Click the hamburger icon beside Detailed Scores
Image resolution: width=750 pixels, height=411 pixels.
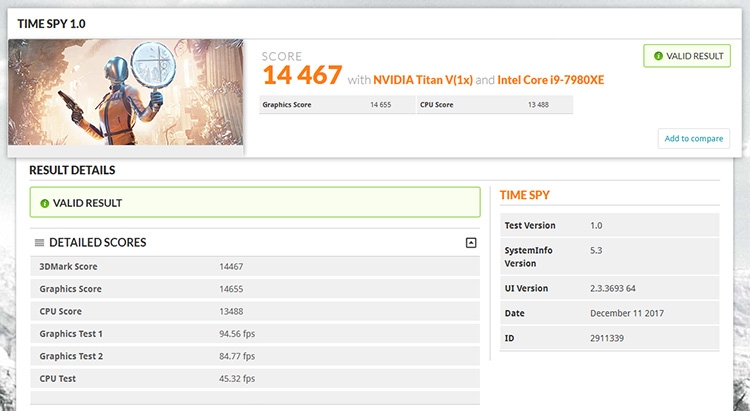pos(39,243)
